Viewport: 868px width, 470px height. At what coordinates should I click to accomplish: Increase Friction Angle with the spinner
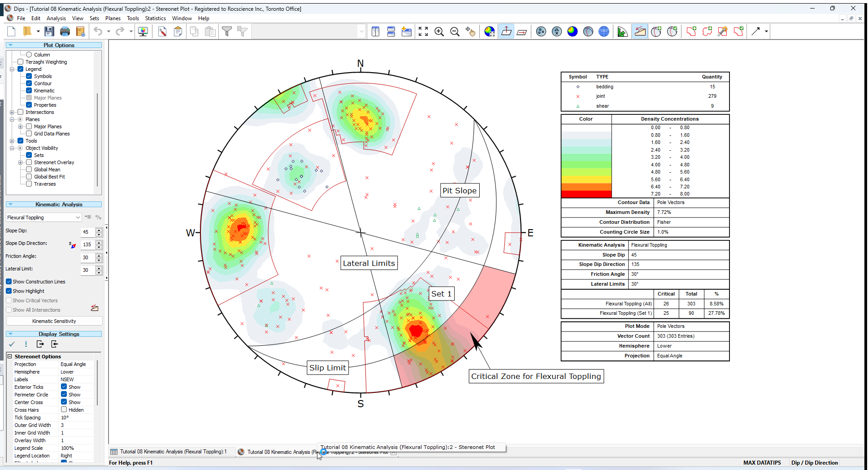[x=100, y=256]
